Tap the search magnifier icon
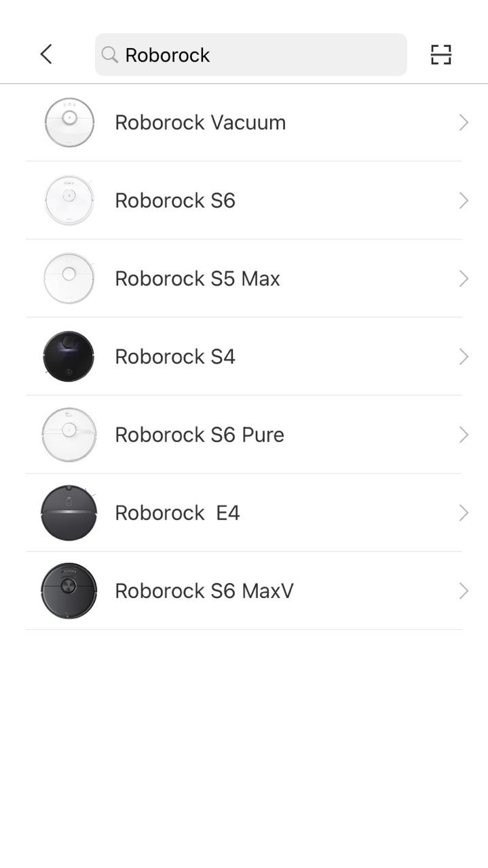Screen dimensions: 488x868 point(110,54)
